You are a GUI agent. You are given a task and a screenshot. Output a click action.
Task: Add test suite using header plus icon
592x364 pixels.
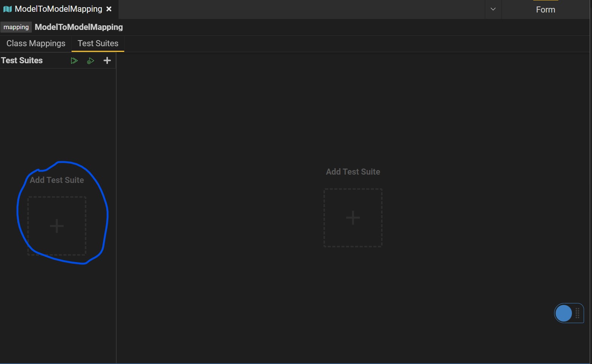click(x=107, y=61)
